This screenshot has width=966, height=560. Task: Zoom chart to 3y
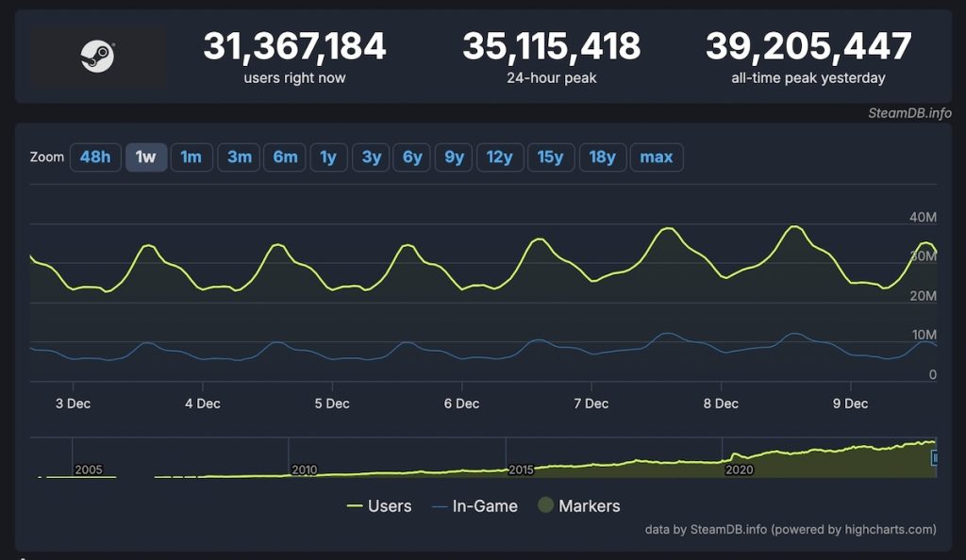[x=372, y=156]
